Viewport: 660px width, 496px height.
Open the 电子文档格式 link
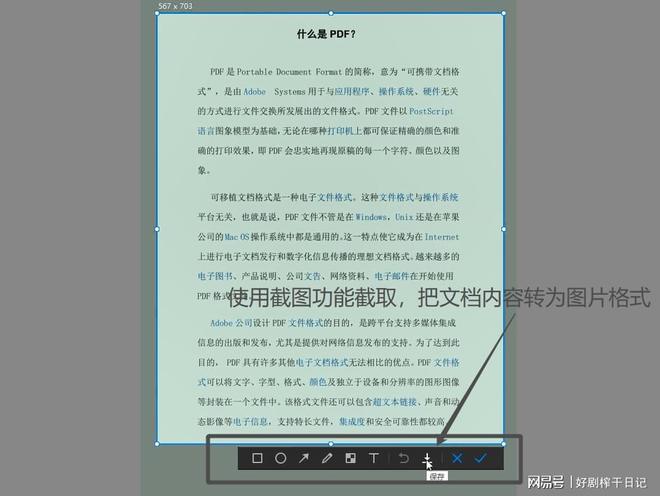pos(322,362)
